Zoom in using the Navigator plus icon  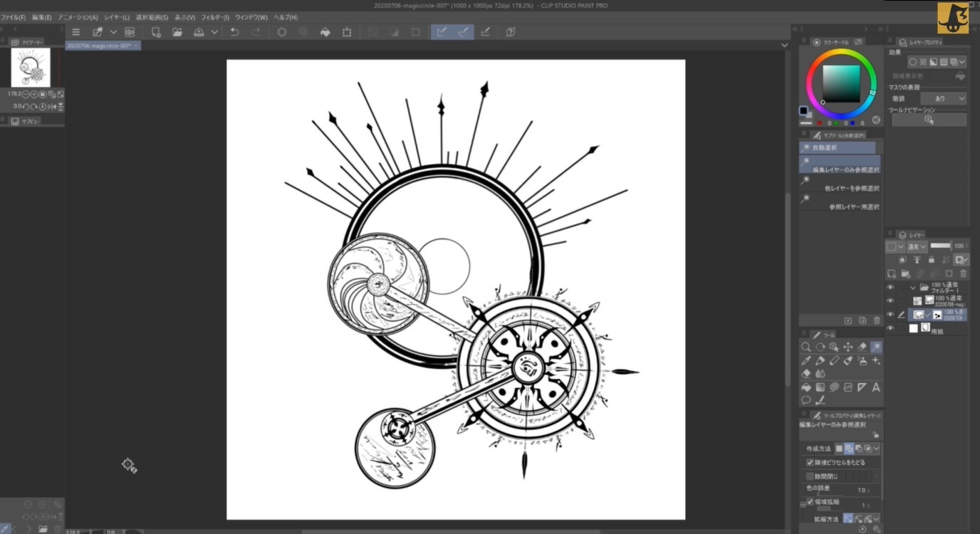(x=34, y=94)
